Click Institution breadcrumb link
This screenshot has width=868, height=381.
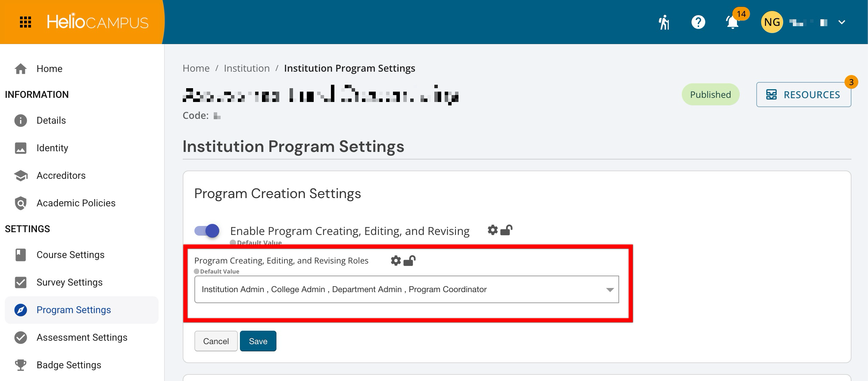pyautogui.click(x=246, y=68)
